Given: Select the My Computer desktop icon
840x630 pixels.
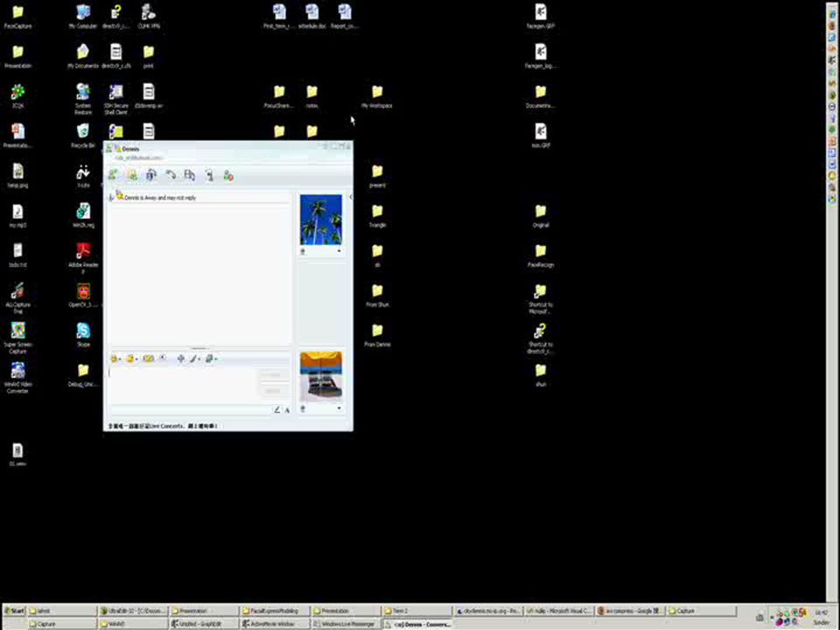Looking at the screenshot, I should coord(83,16).
